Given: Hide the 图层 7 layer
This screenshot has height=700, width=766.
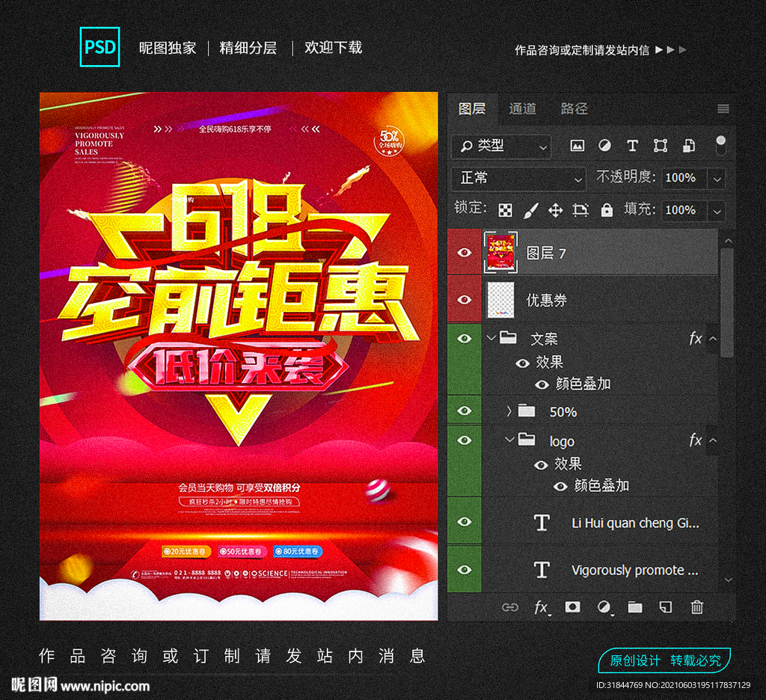Looking at the screenshot, I should (465, 253).
